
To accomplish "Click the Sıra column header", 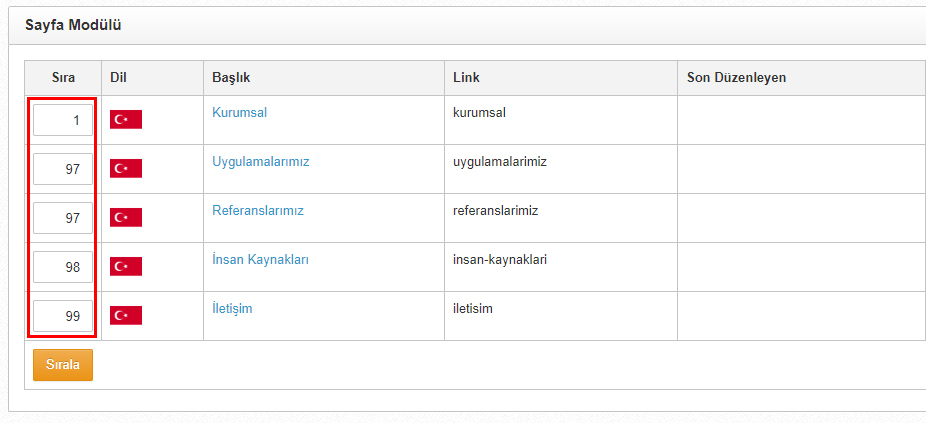I will point(63,77).
